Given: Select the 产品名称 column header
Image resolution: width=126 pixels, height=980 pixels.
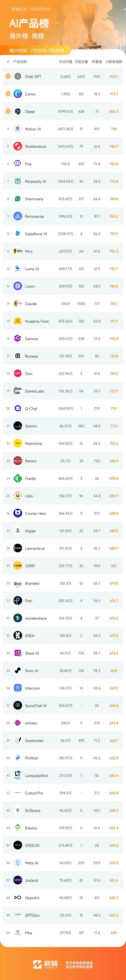Looking at the screenshot, I should tap(20, 62).
